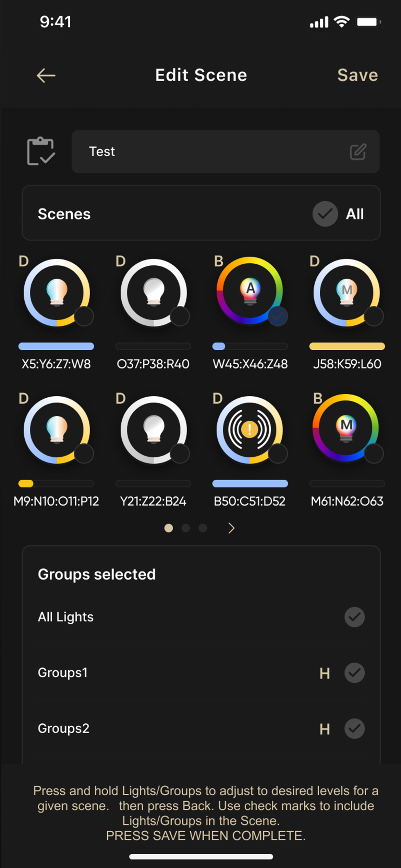Click the Test scene name field
The width and height of the screenshot is (401, 868).
tap(226, 152)
